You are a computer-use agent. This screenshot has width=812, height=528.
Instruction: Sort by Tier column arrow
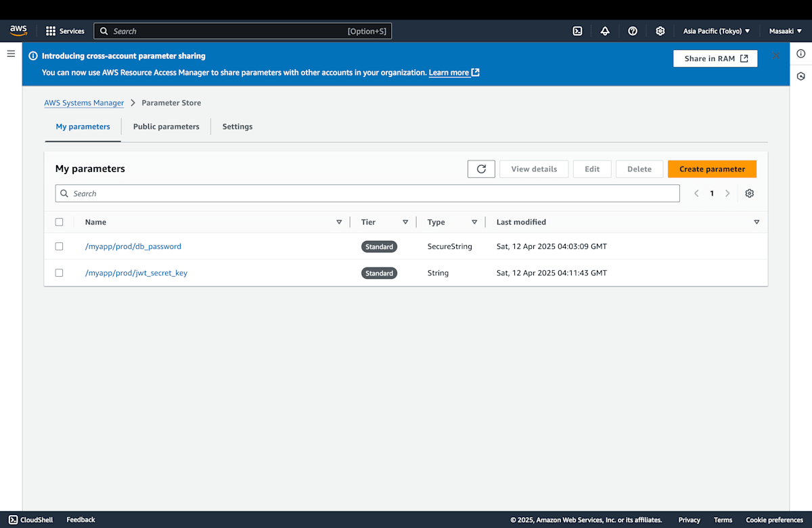[x=405, y=222]
